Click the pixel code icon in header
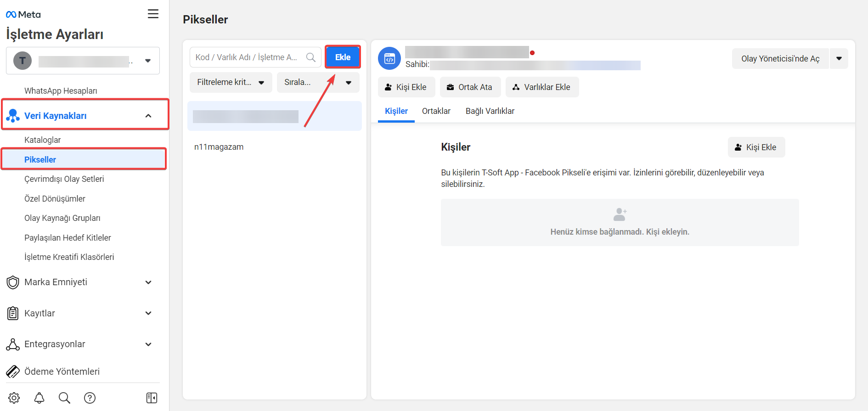The width and height of the screenshot is (868, 411). (x=389, y=58)
